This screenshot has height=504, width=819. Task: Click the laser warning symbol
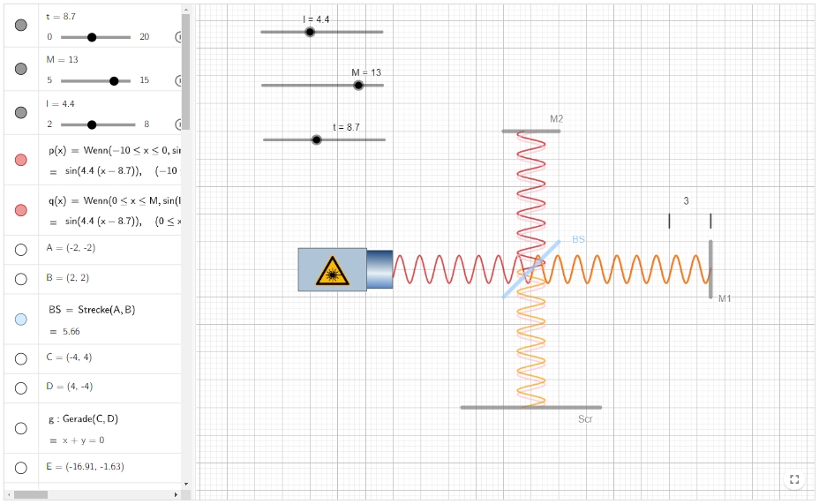click(332, 271)
